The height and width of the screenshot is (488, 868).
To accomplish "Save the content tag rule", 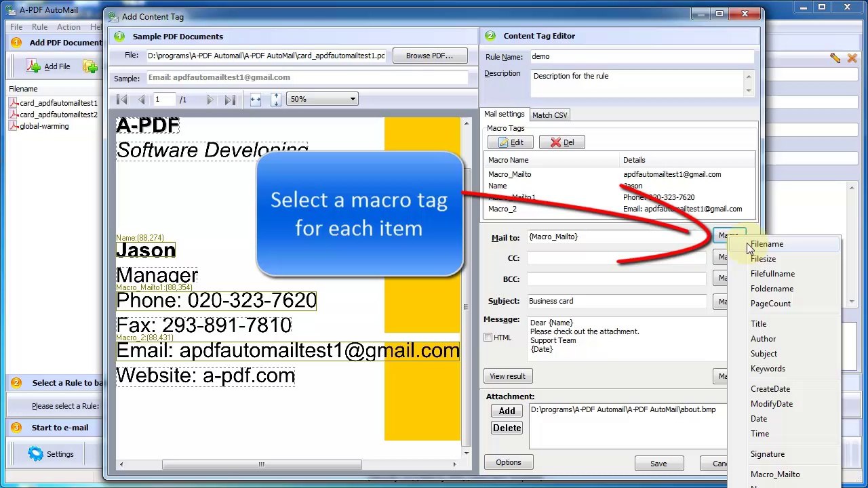I will pyautogui.click(x=658, y=464).
